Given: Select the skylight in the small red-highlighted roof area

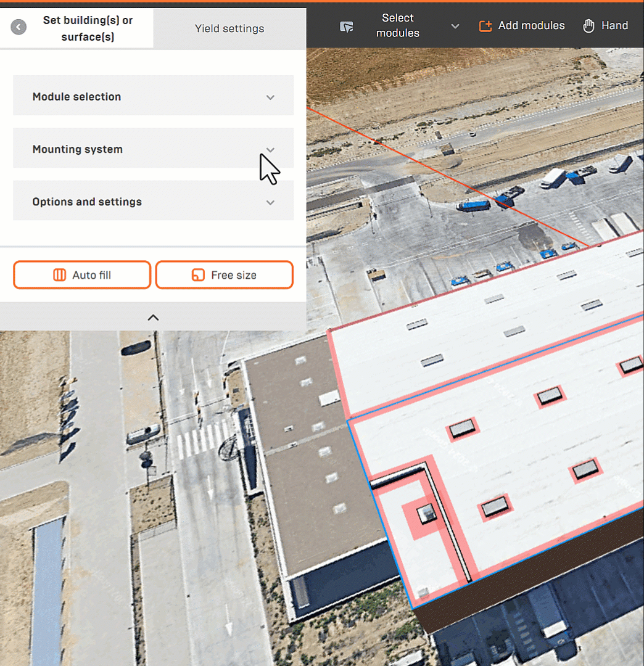Looking at the screenshot, I should [x=426, y=512].
